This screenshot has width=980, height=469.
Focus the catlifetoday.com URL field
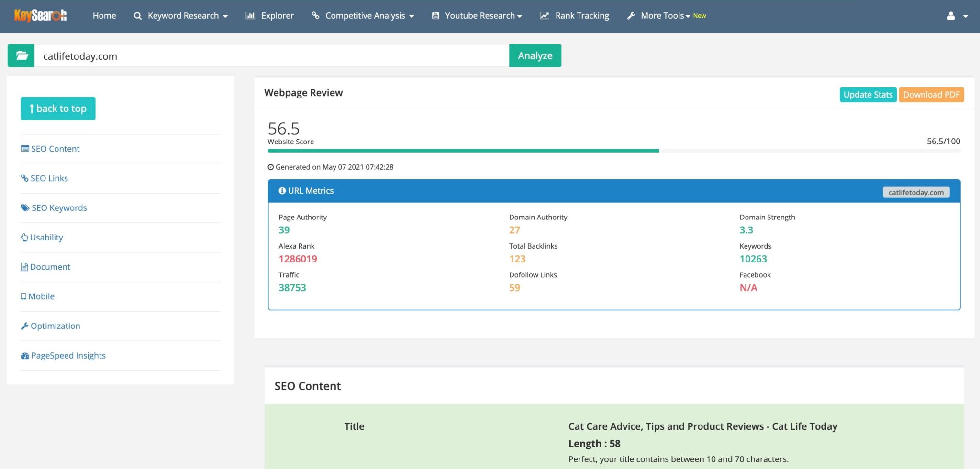[271, 56]
